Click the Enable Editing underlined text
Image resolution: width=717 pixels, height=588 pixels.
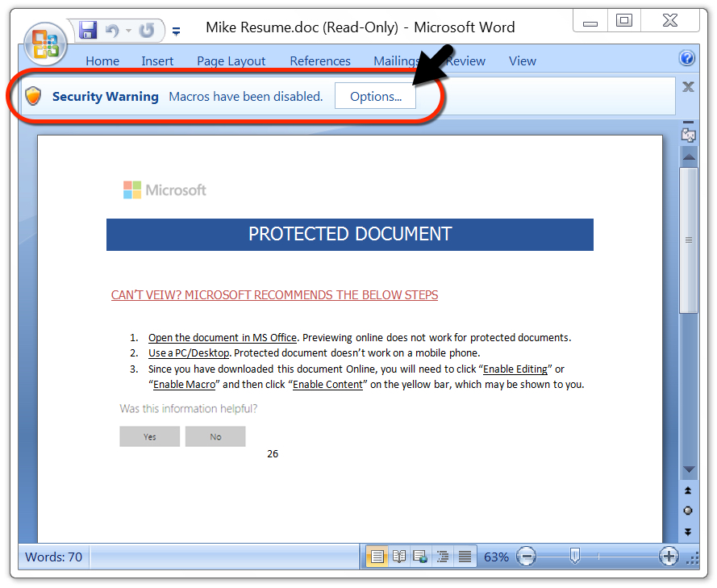pyautogui.click(x=515, y=369)
